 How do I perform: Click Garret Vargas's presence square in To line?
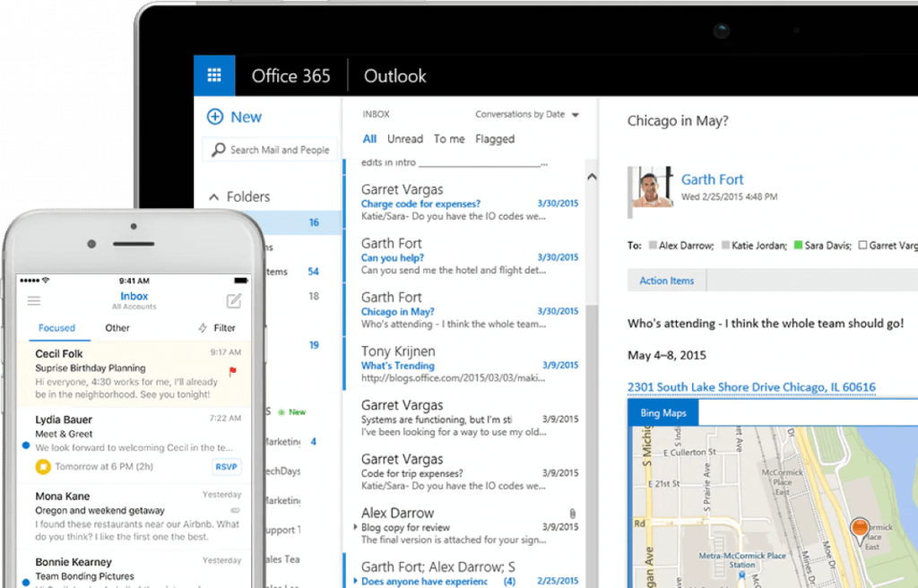(x=862, y=246)
